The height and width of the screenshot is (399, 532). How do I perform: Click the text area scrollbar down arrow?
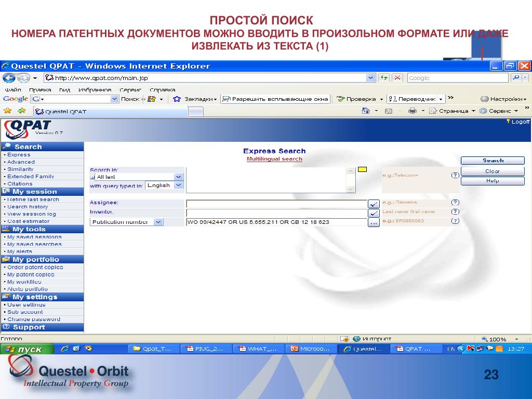coord(351,189)
